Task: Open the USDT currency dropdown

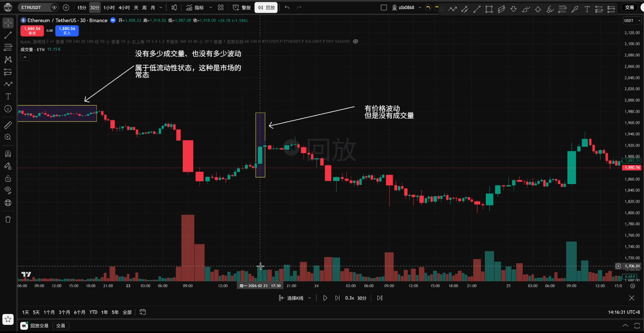Action: click(632, 21)
